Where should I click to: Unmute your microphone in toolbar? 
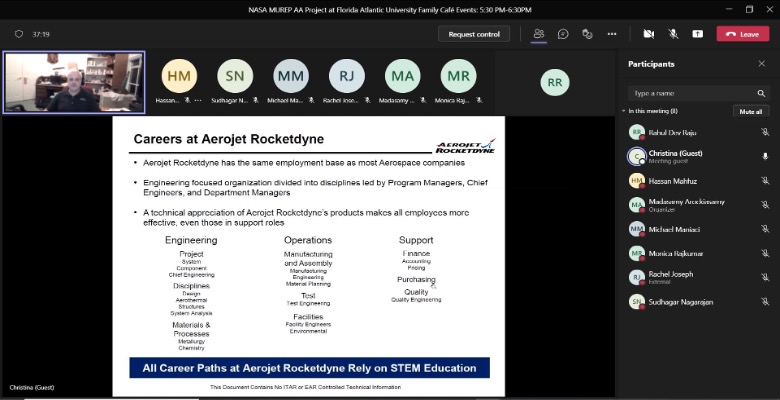coord(673,33)
